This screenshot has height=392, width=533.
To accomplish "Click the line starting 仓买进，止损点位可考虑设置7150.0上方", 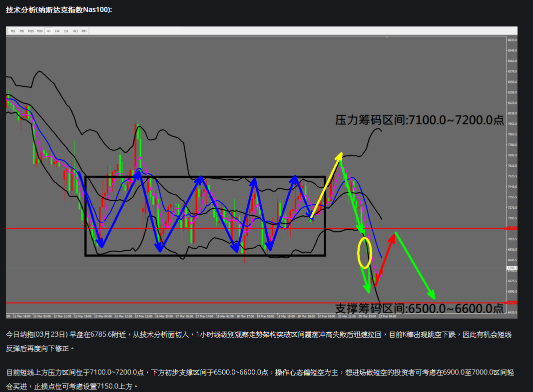I will point(72,386).
